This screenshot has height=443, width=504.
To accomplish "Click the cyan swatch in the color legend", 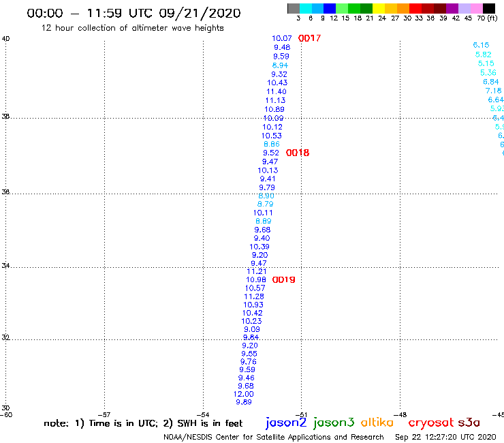I will (306, 8).
